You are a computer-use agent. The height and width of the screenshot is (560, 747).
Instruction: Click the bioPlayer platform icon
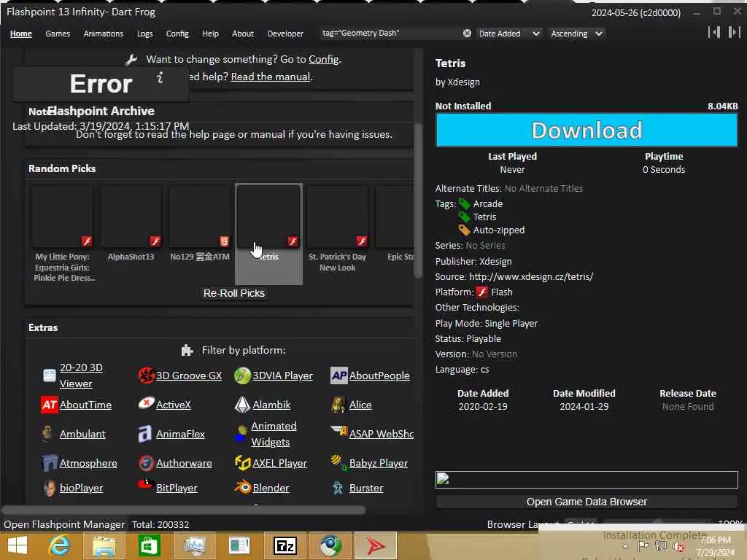click(49, 488)
